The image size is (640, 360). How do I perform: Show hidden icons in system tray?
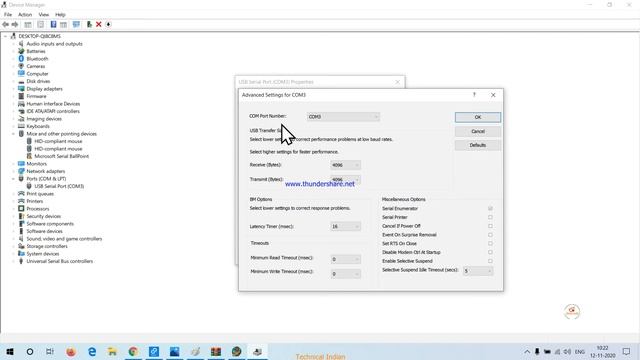click(527, 351)
